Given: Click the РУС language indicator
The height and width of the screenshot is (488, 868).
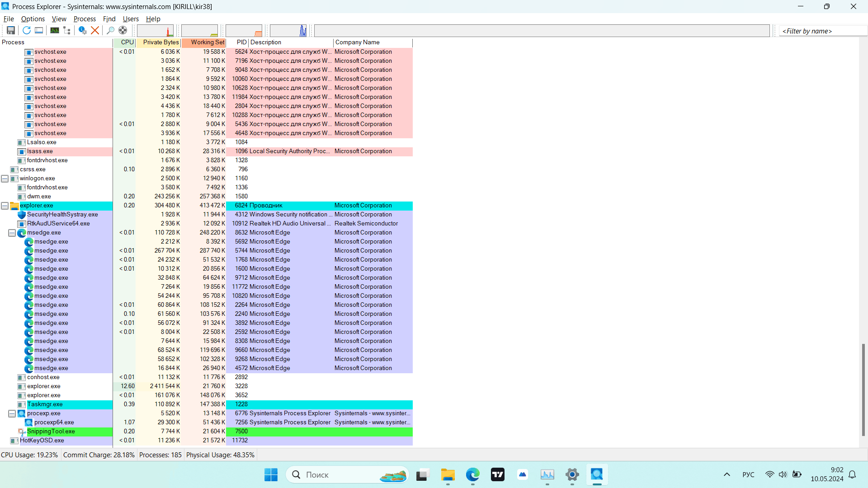Looking at the screenshot, I should point(748,475).
